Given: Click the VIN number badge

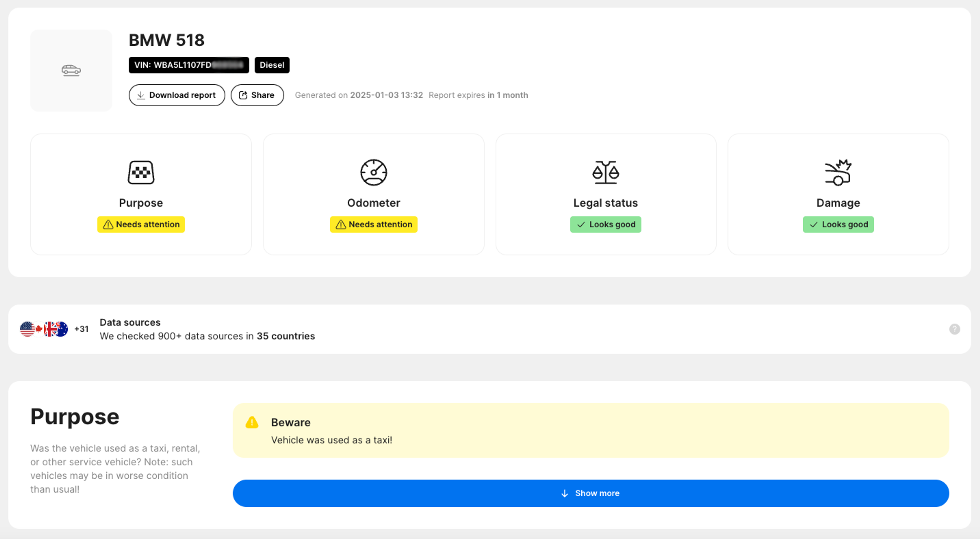Looking at the screenshot, I should pyautogui.click(x=189, y=65).
